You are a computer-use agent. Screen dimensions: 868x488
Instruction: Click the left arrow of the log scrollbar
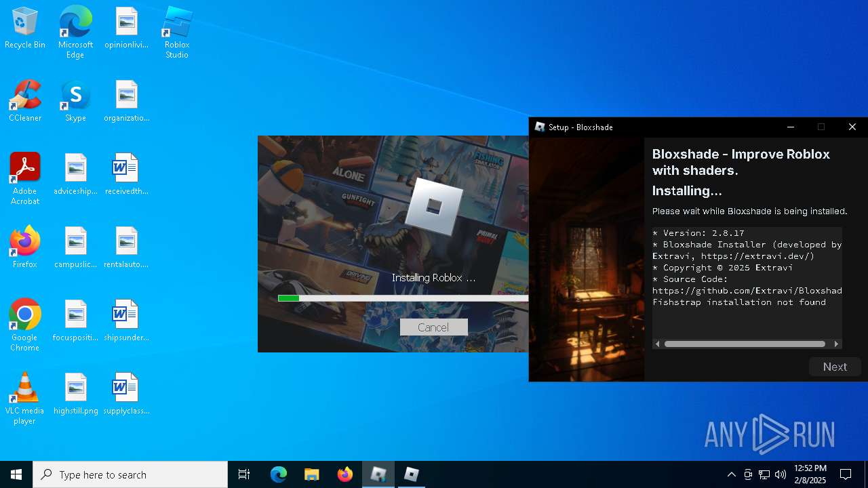657,344
